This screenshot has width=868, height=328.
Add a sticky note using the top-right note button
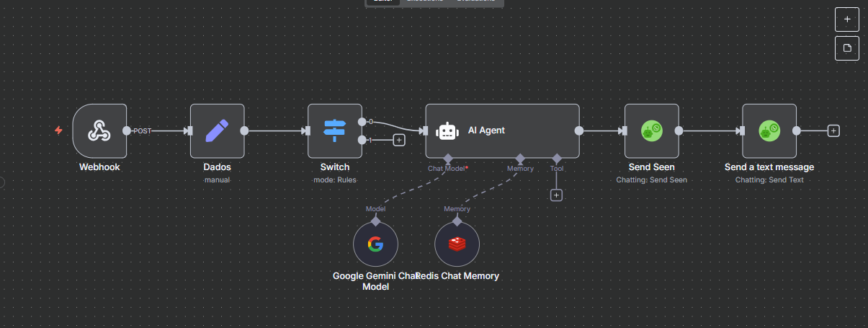[846, 48]
